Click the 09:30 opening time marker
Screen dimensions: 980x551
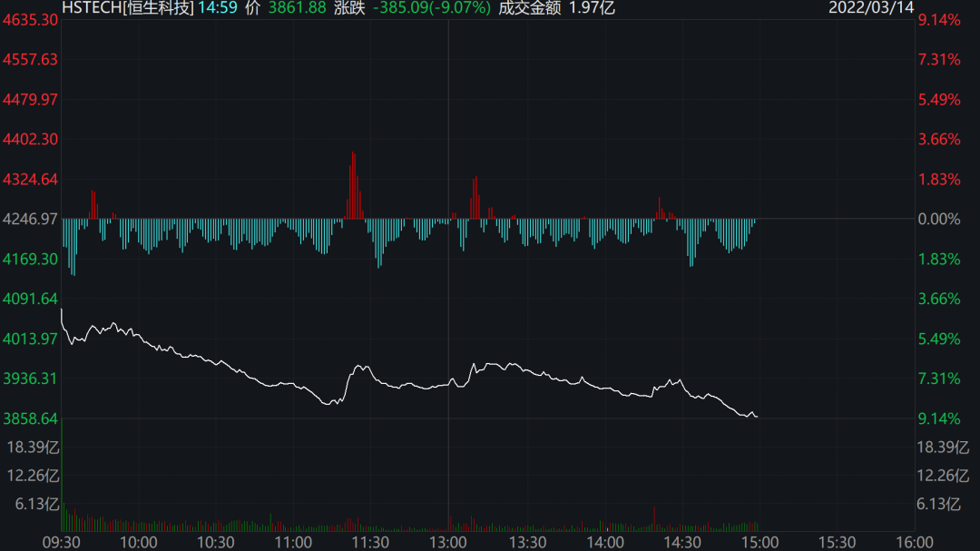[62, 542]
